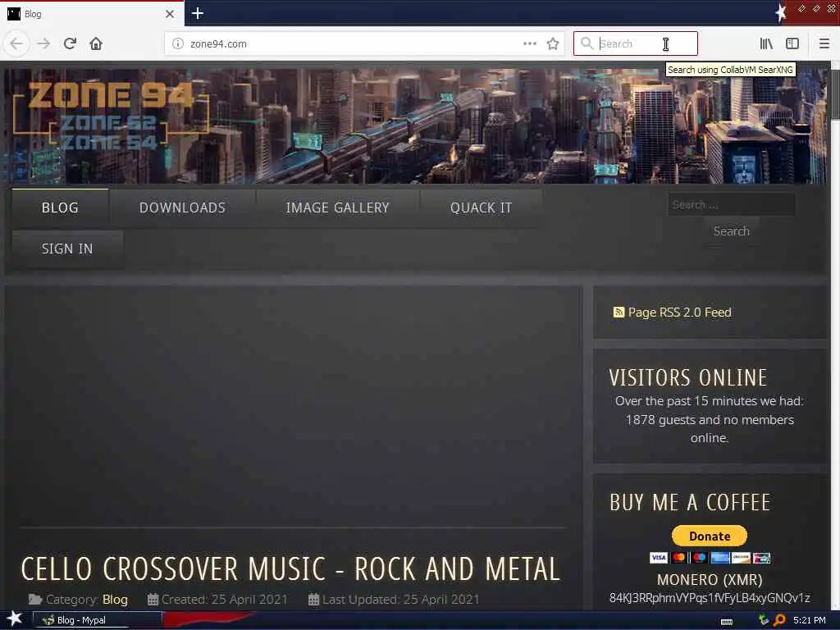Screen dimensions: 840x630
Task: Open the Library bookshelf icon
Action: 766,43
